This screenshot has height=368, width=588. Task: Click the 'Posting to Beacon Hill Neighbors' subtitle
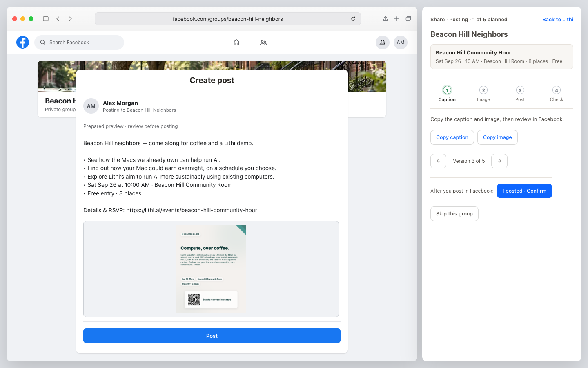click(x=139, y=110)
